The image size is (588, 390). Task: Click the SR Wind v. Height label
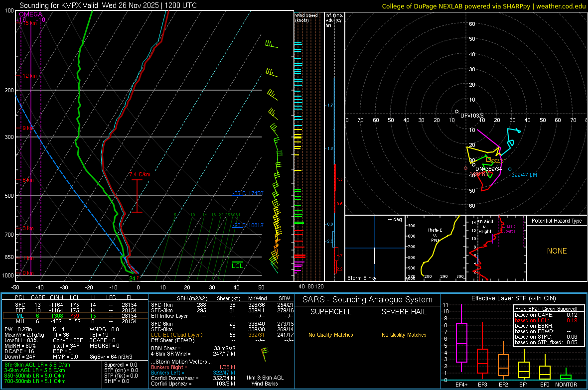click(x=485, y=227)
